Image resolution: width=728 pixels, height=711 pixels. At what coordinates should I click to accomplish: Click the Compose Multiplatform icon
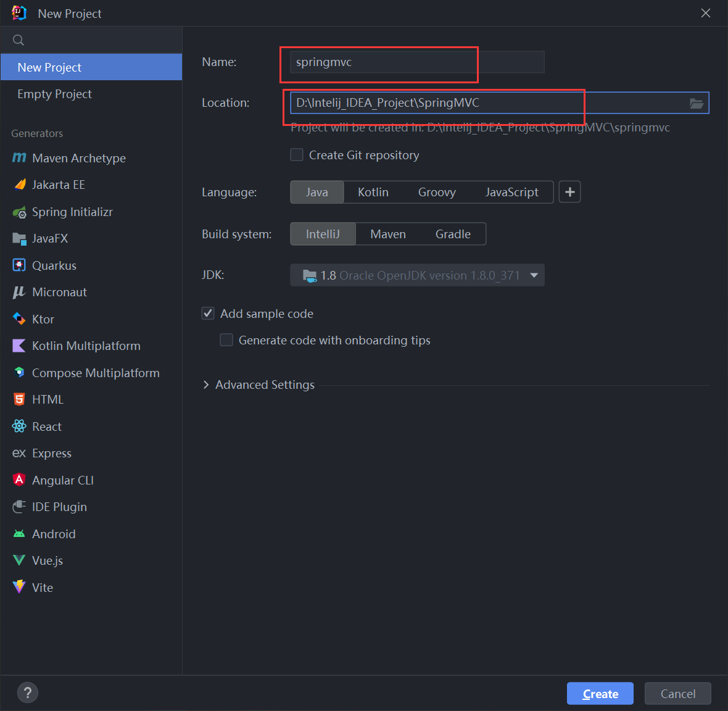pos(19,372)
